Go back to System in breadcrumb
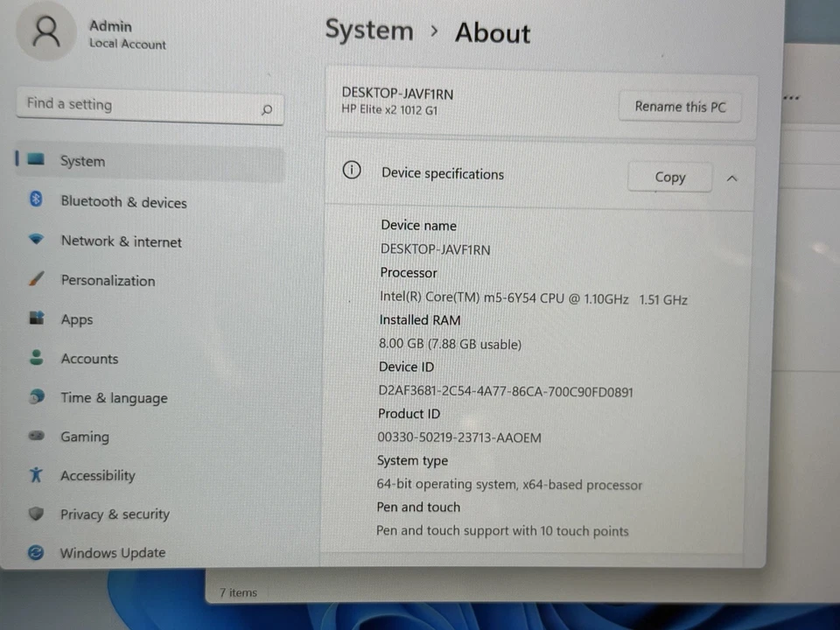 369,31
